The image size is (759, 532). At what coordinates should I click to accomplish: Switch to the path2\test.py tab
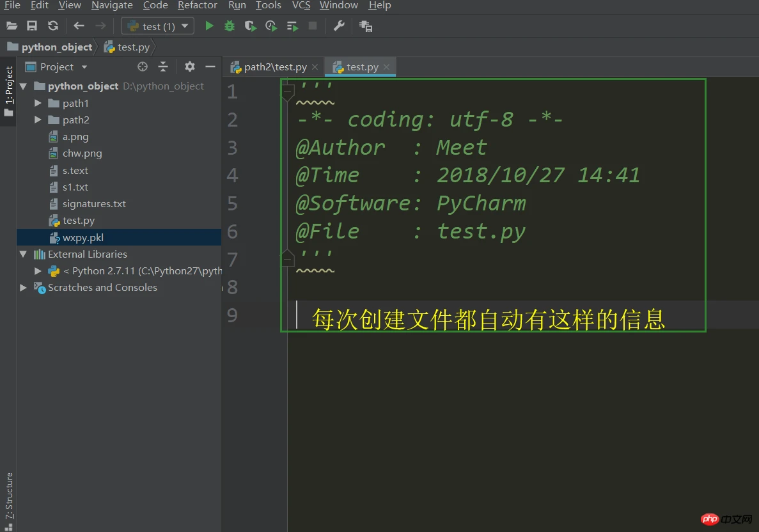274,66
